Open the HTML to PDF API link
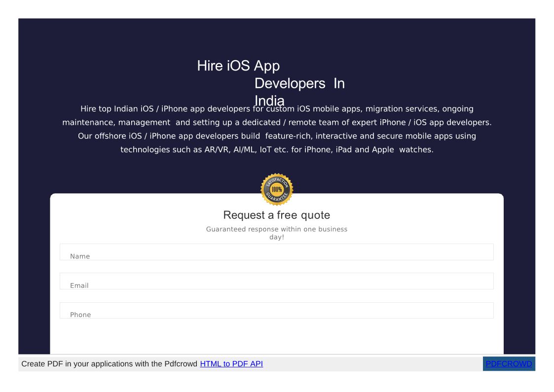Image resolution: width=554 pixels, height=392 pixels. point(231,364)
